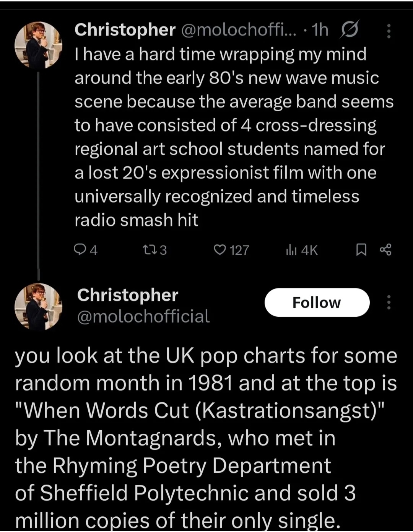Open the post about early 80's new wave
413x532 pixels.
229,137
